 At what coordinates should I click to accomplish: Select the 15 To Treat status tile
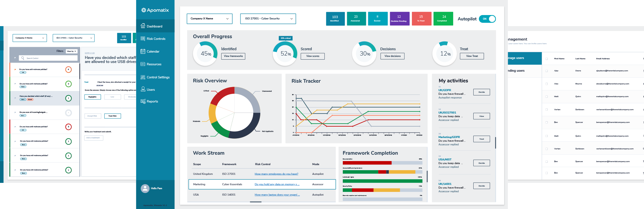421,18
